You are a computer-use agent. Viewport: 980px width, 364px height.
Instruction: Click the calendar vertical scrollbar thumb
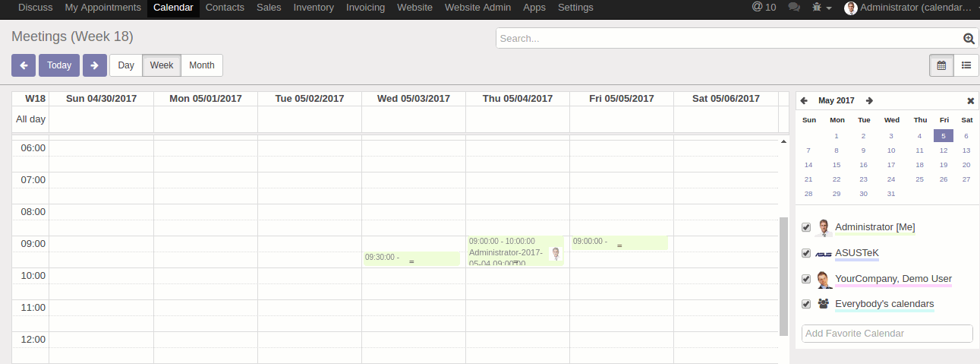point(783,276)
